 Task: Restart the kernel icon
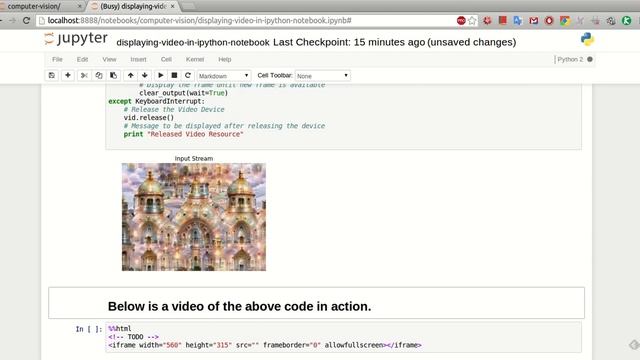pos(188,76)
